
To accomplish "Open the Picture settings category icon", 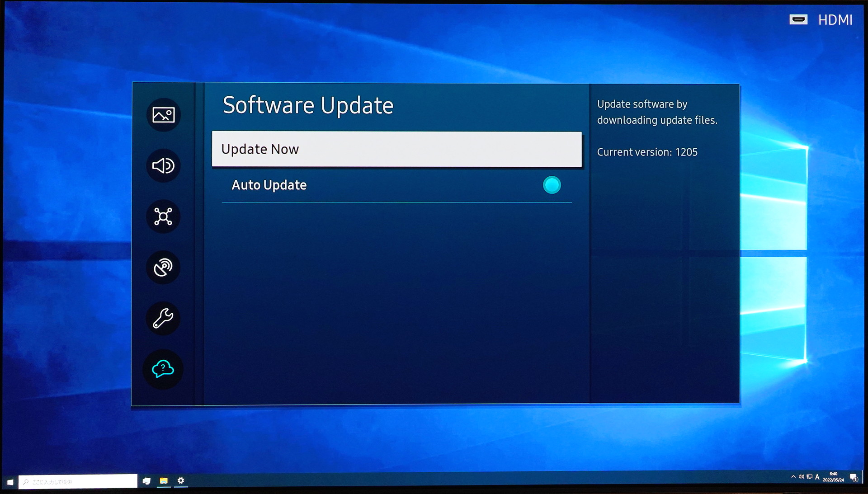I will point(163,115).
